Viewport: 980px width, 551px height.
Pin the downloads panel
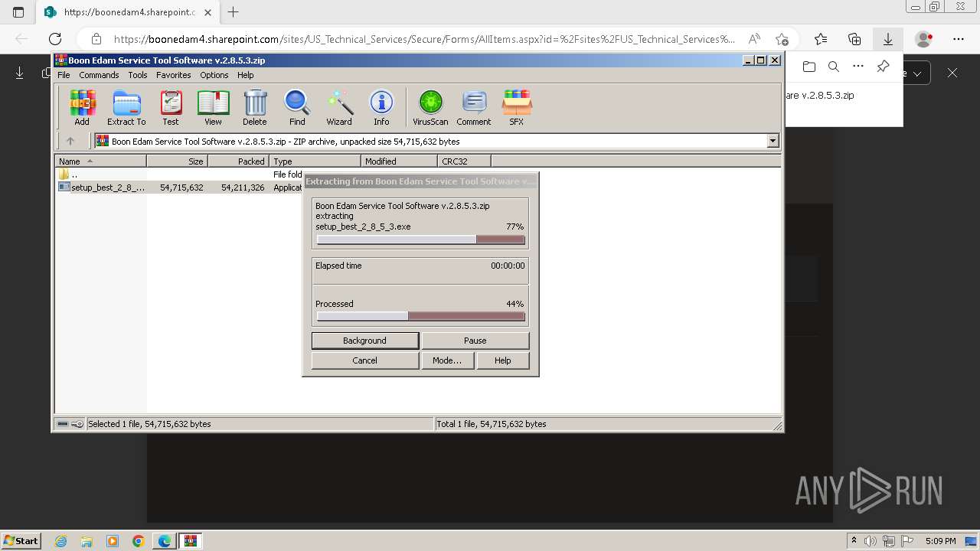point(883,67)
